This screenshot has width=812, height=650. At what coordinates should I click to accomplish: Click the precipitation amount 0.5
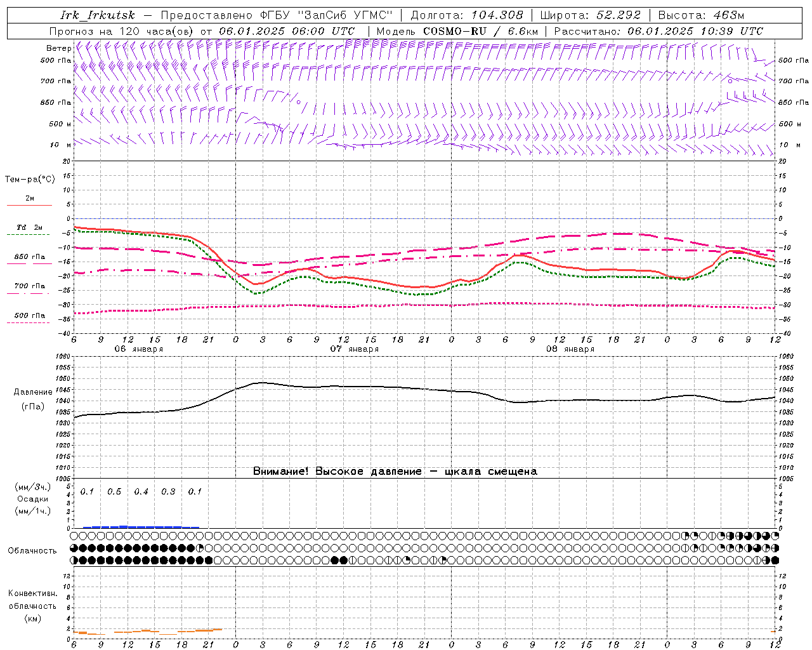(x=114, y=491)
